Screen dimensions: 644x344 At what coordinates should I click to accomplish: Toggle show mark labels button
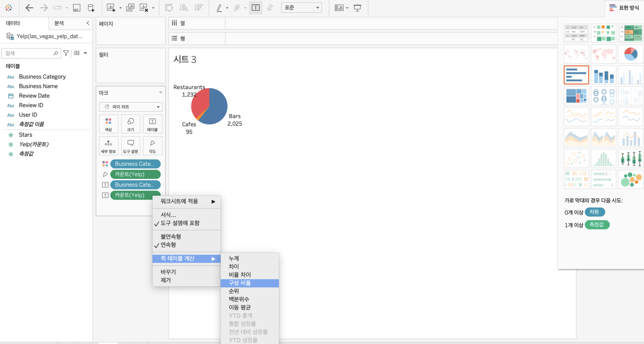[255, 8]
